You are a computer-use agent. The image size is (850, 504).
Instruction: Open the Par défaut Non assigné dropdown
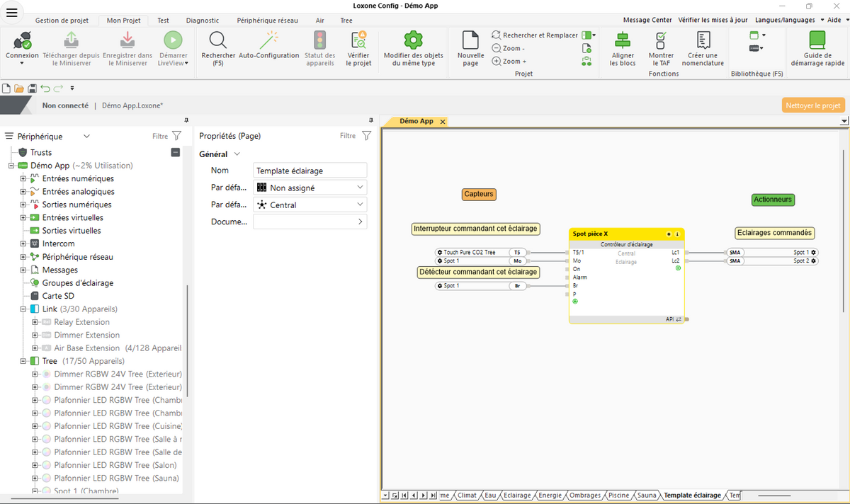pyautogui.click(x=310, y=187)
